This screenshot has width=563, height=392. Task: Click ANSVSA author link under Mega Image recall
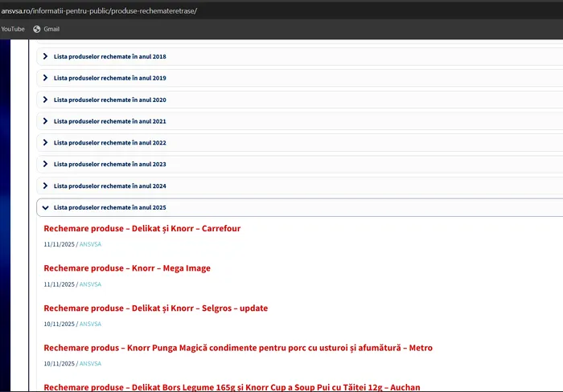click(90, 284)
